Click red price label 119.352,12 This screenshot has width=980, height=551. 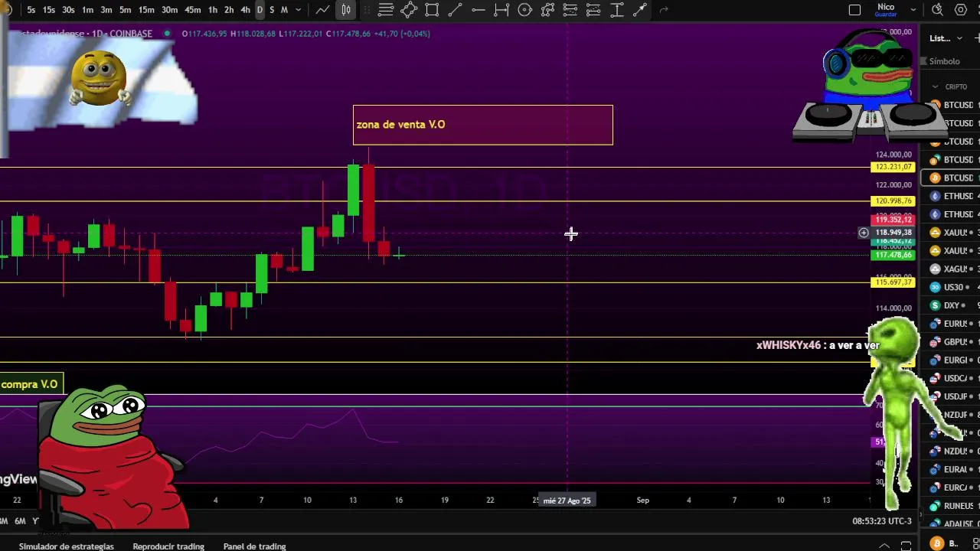pyautogui.click(x=893, y=220)
